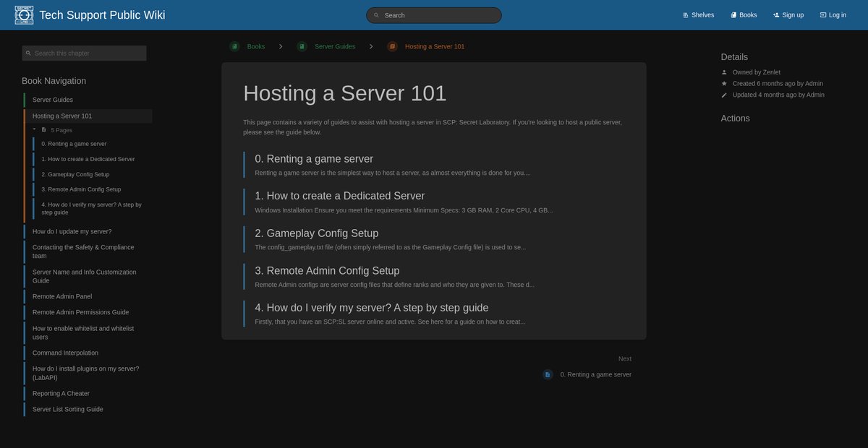
Task: Open How do I install plugins (LabAPI)
Action: 88,373
